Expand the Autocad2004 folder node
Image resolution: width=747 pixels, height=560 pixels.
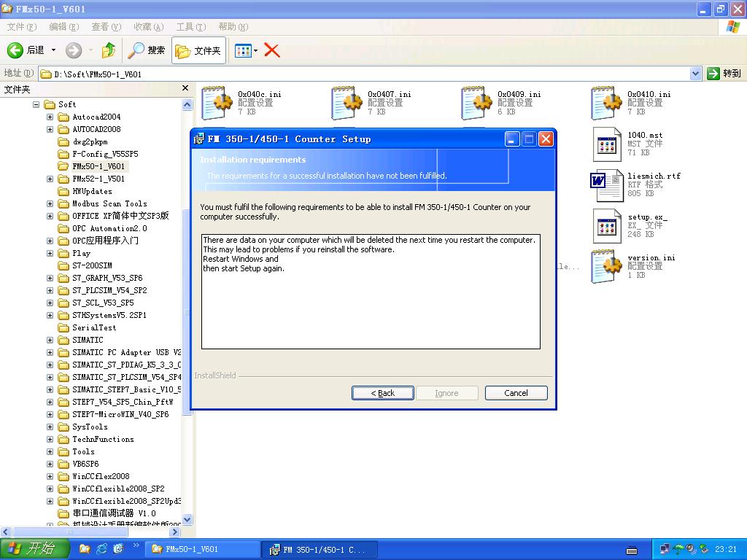pyautogui.click(x=50, y=117)
